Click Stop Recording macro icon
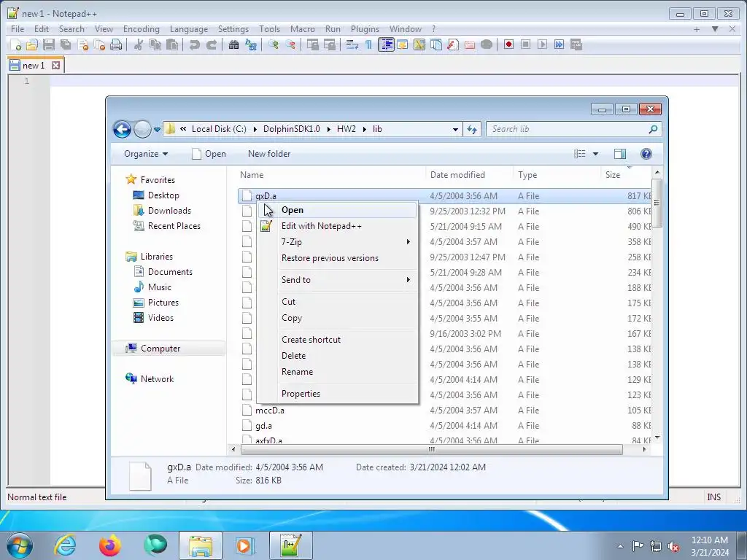Screen dimensions: 747x560 [525, 44]
